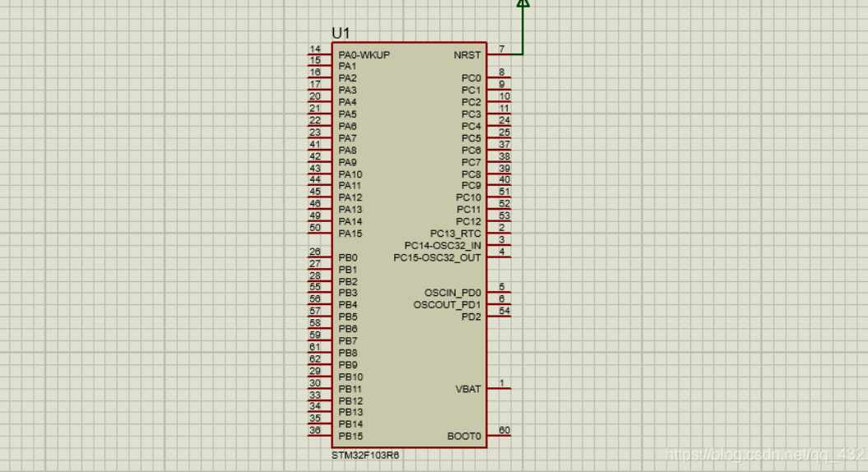Screen dimensions: 868x472
Task: Click the PA15 pin label
Action: 350,234
